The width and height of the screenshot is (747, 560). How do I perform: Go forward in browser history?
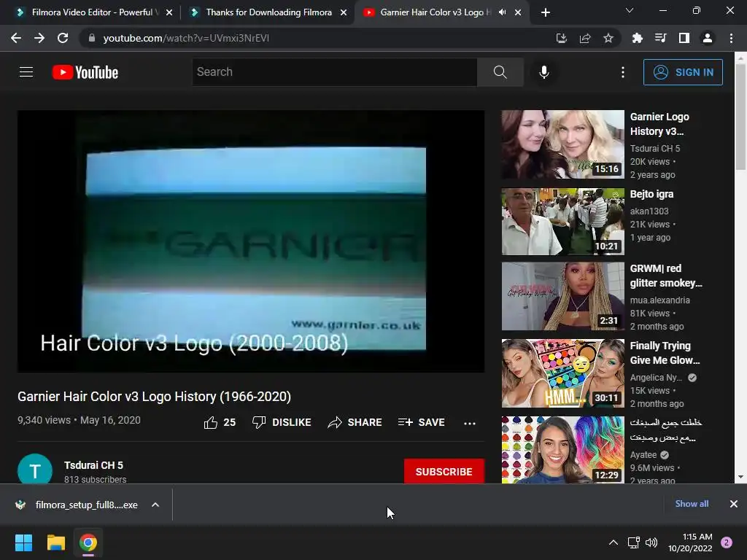pyautogui.click(x=39, y=38)
